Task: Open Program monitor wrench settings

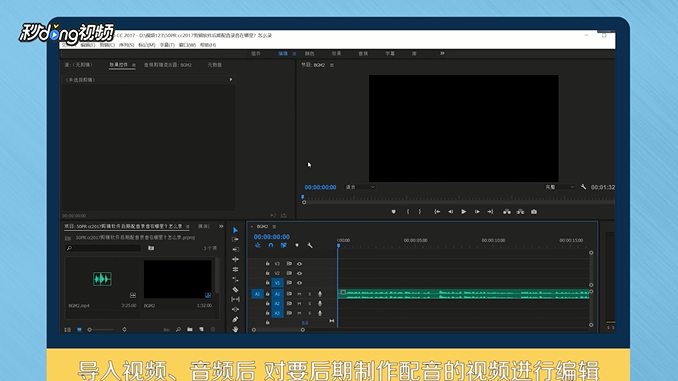Action: [x=583, y=187]
